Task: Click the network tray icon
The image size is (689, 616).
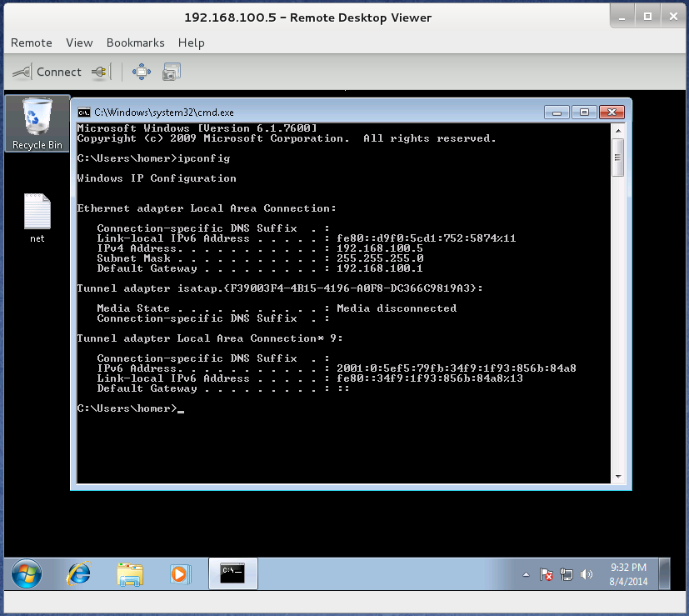Action: 566,574
